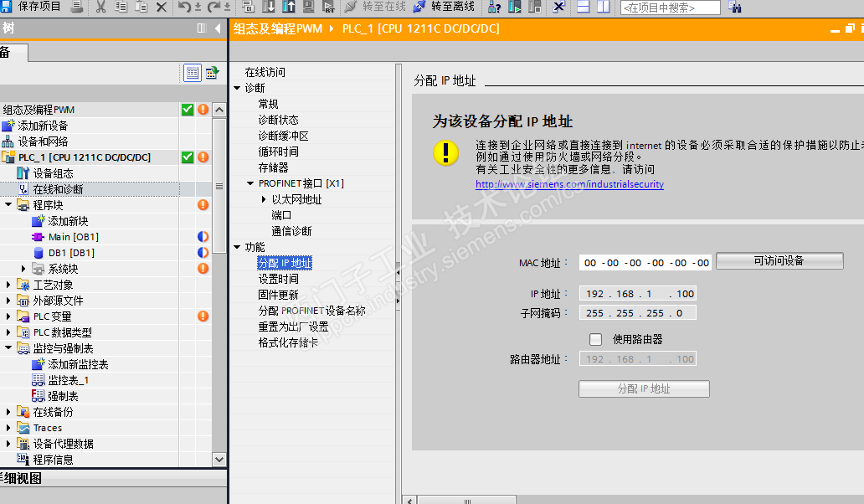Click the Redo arrow icon
Image resolution: width=864 pixels, height=504 pixels.
pos(213,7)
